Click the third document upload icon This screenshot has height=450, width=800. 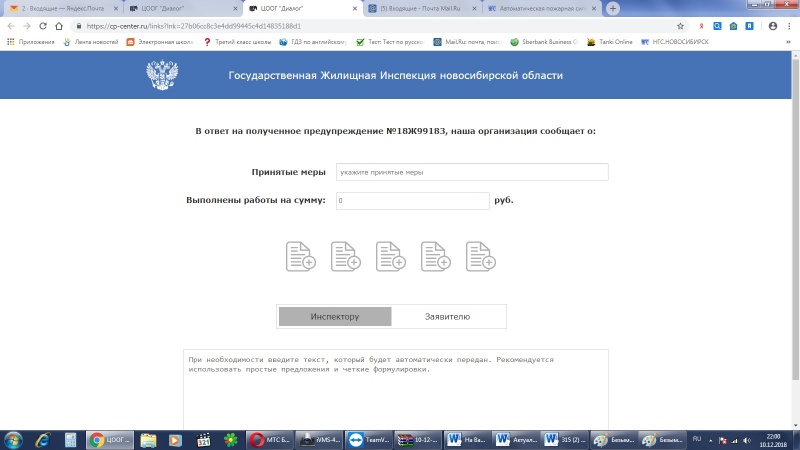click(x=391, y=256)
